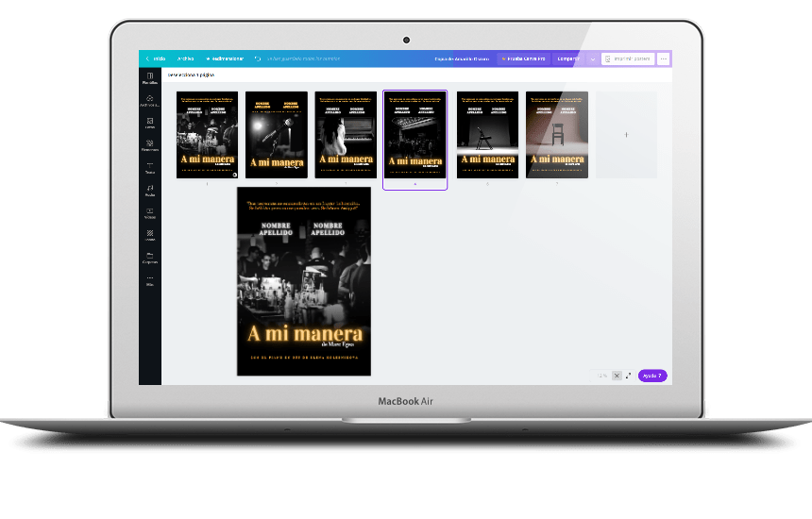Open the Elementos sidebar icon
This screenshot has height=519, width=812.
click(150, 145)
